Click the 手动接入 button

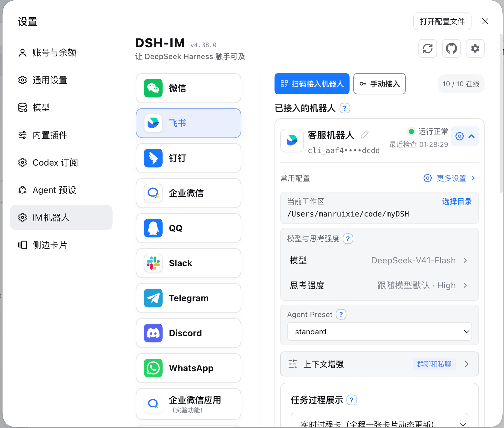pos(380,84)
